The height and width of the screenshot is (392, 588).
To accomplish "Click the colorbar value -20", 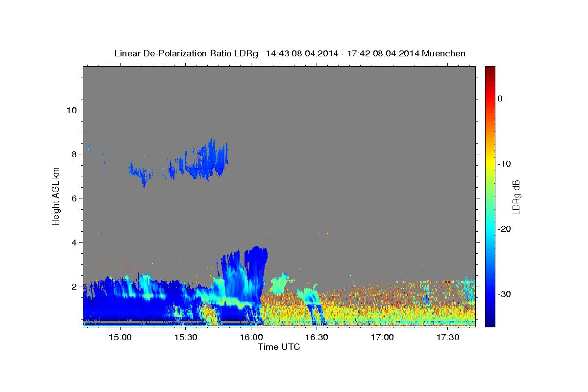I will 505,229.
